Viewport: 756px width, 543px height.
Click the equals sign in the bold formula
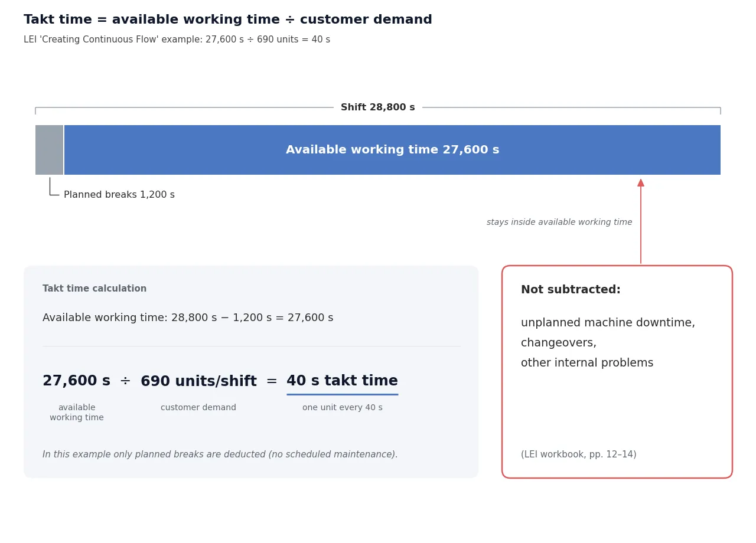272,381
